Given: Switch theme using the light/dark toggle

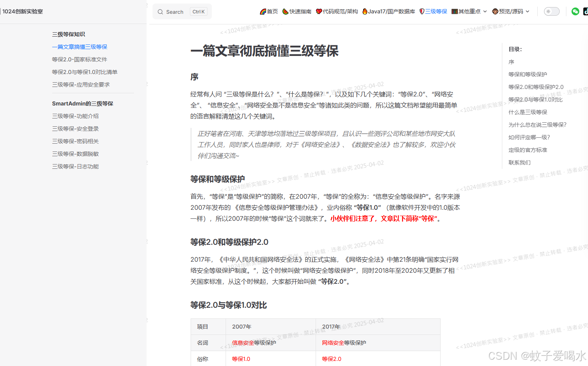Looking at the screenshot, I should [551, 11].
